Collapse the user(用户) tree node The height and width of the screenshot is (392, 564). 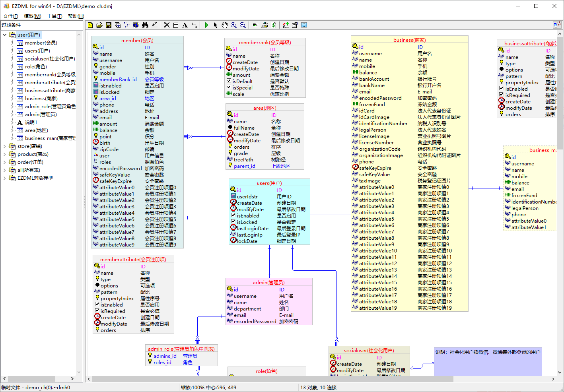pos(4,35)
